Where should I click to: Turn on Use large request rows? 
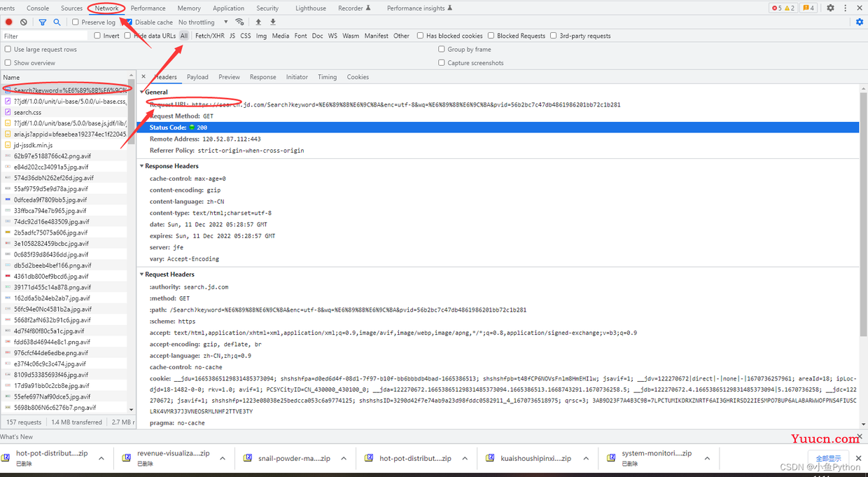tap(8, 49)
